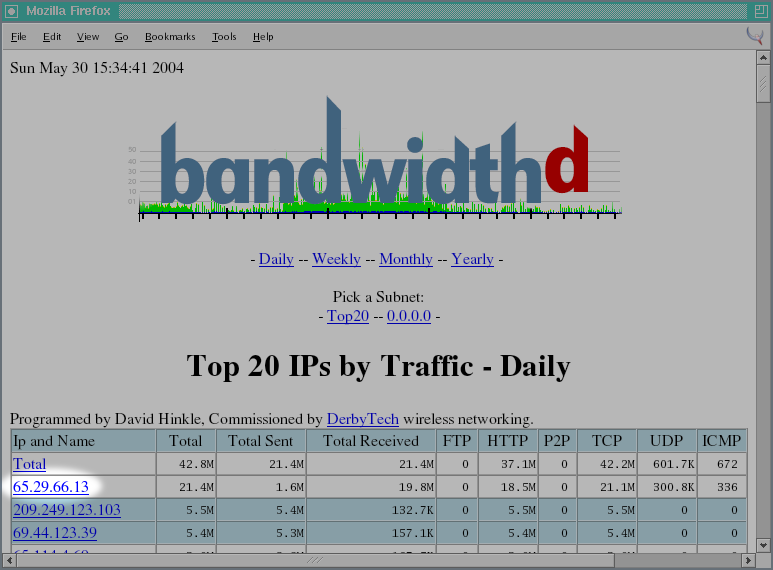This screenshot has height=570, width=773.
Task: Select the 0.0.0.0 subnet link
Action: pos(409,316)
